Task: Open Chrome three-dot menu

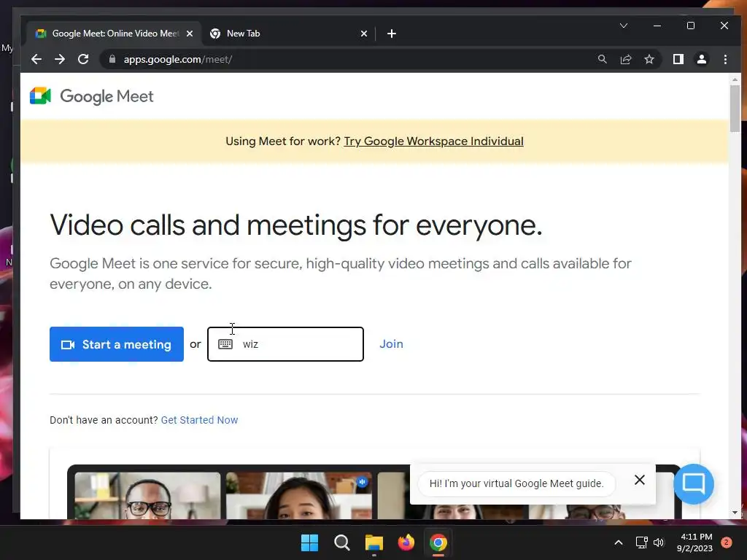Action: (725, 59)
